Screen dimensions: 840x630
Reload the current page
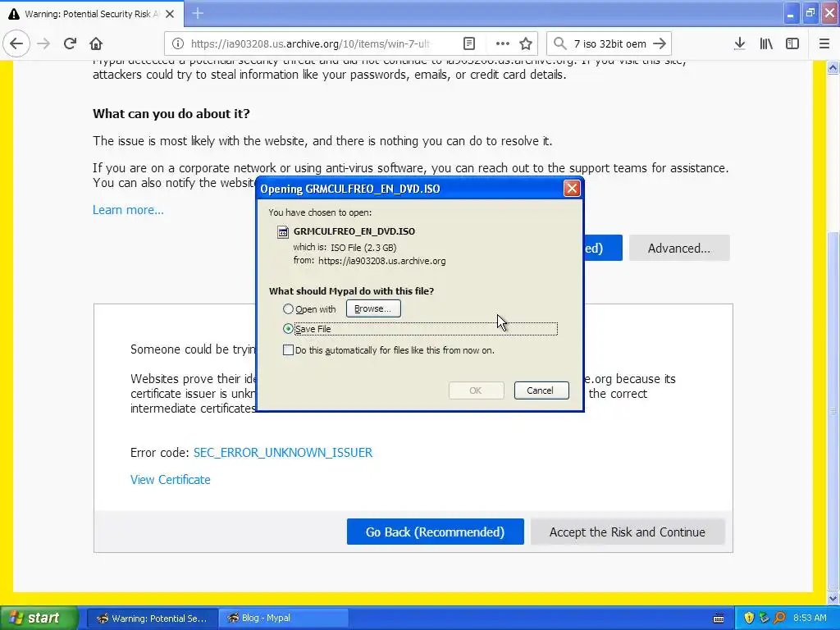click(70, 43)
